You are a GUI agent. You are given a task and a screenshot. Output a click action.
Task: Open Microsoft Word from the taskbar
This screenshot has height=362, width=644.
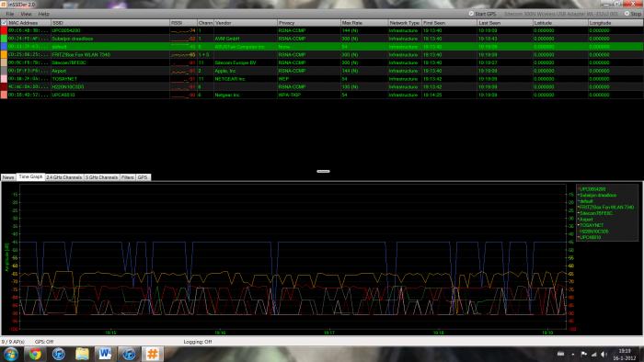coord(105,354)
